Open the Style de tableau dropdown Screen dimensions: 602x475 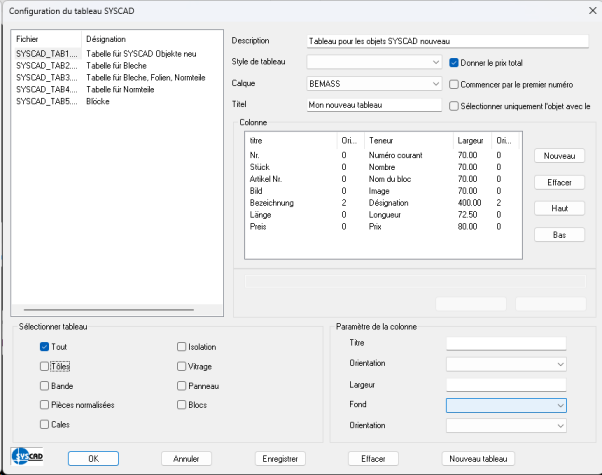click(374, 62)
